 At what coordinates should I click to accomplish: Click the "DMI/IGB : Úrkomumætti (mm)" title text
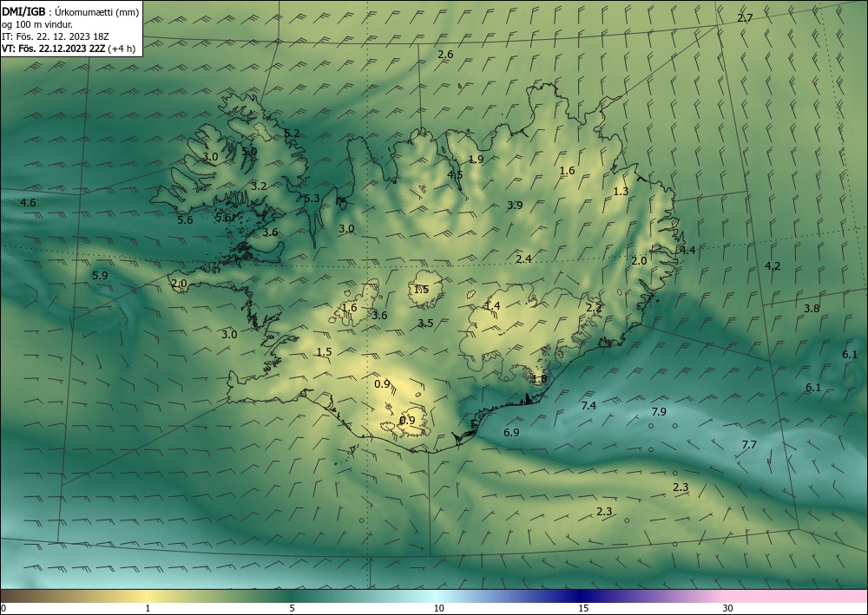pyautogui.click(x=70, y=11)
